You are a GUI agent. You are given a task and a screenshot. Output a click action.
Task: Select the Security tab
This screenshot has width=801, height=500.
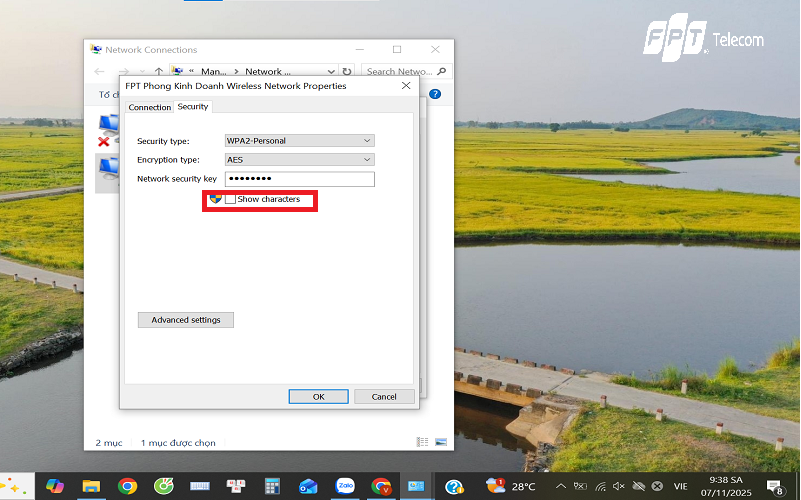point(193,106)
